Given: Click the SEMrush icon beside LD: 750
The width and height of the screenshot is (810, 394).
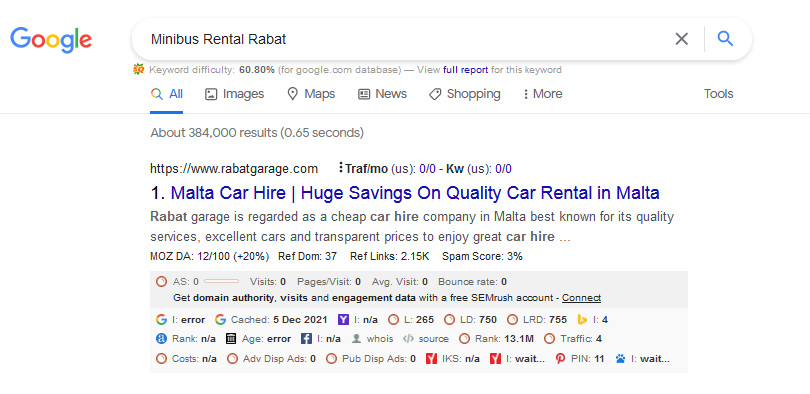Looking at the screenshot, I should [x=449, y=320].
